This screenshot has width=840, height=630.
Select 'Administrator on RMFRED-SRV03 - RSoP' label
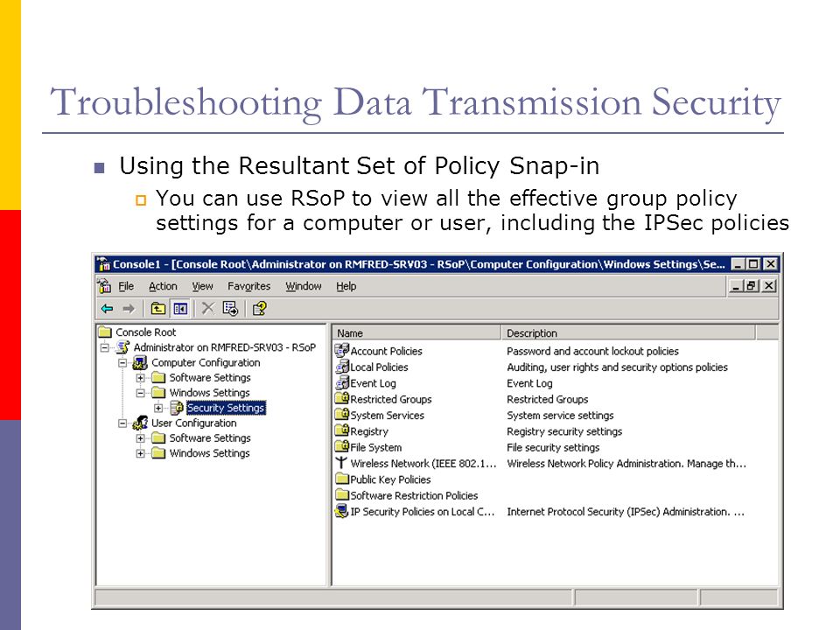pos(225,347)
